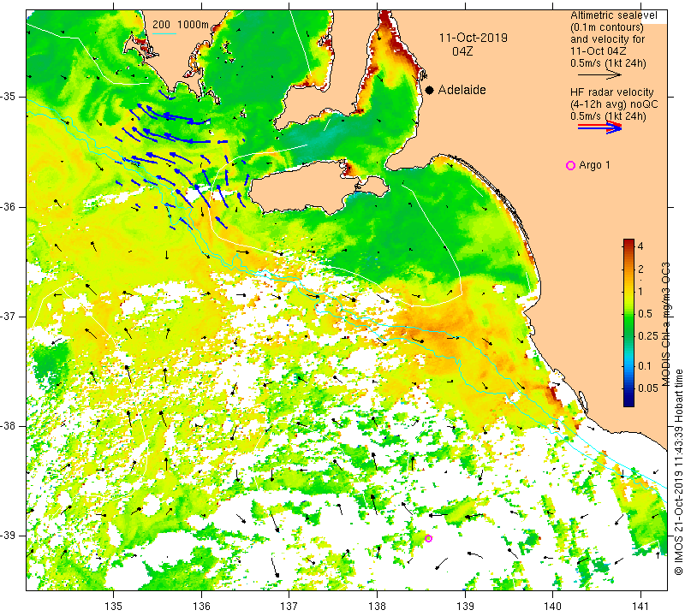The image size is (685, 616).
Task: Click the color bar value '0.5'
Action: (645, 313)
